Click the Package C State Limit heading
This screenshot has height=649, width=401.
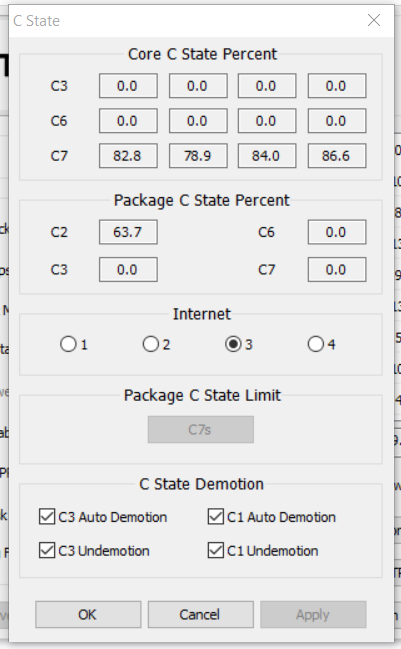pyautogui.click(x=202, y=395)
